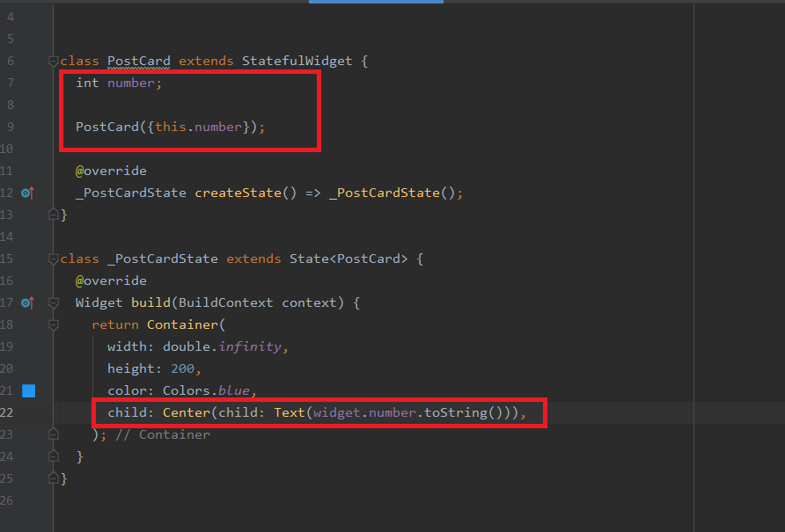This screenshot has width=785, height=532.
Task: Open the blue color swatch in the gutter
Action: [28, 391]
